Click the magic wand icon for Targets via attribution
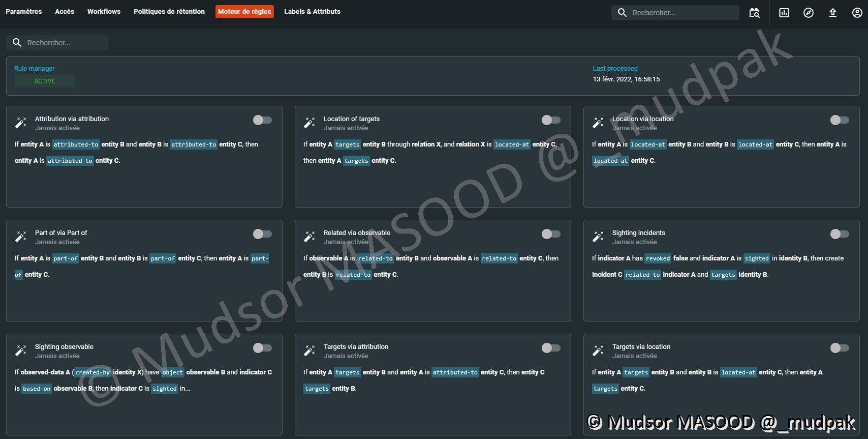The width and height of the screenshot is (868, 439). pos(309,350)
